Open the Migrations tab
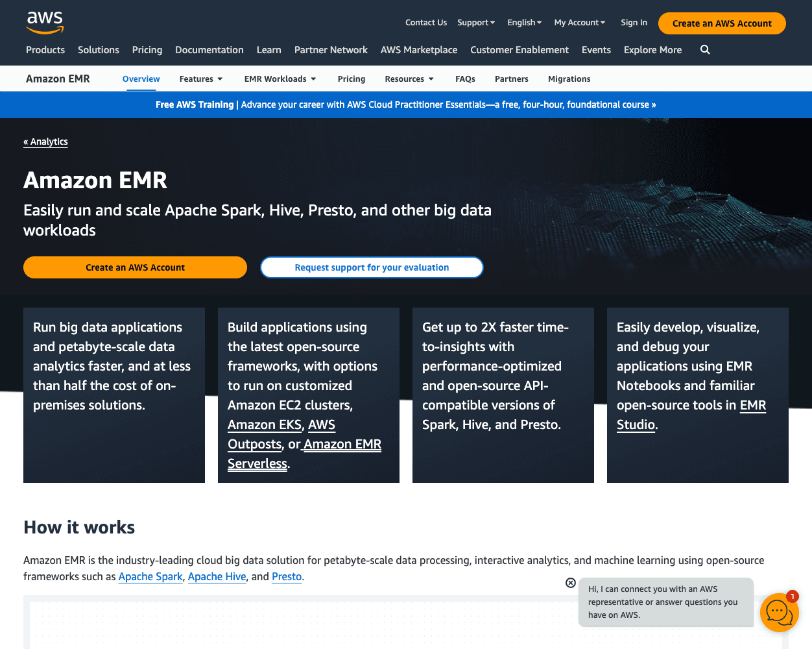The width and height of the screenshot is (812, 649). pyautogui.click(x=569, y=79)
